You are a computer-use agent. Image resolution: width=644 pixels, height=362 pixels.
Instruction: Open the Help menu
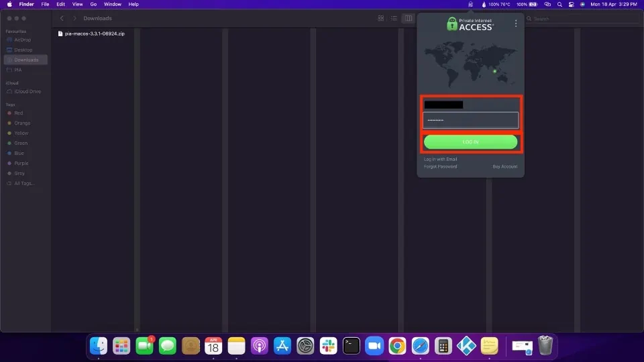tap(133, 4)
